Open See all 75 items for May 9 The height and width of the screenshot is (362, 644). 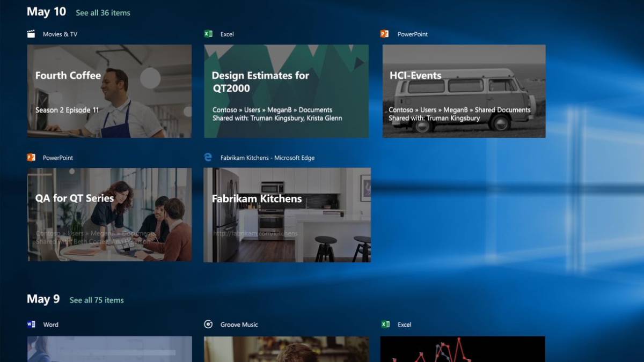(97, 300)
